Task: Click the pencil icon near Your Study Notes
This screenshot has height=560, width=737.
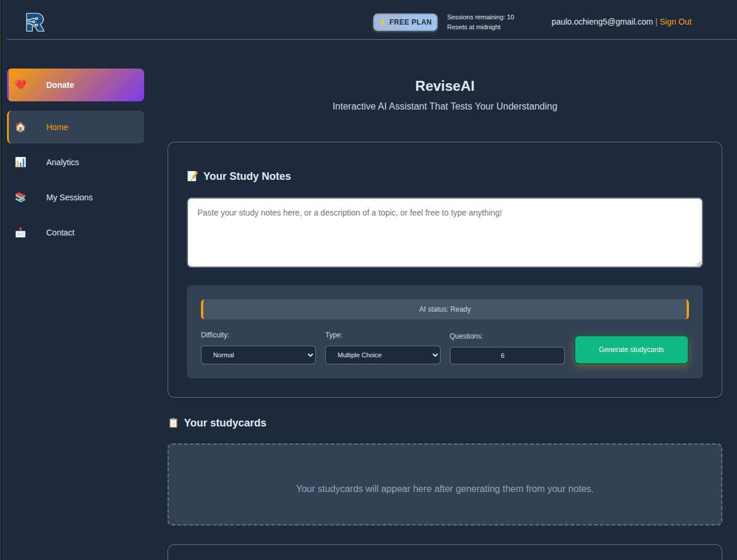Action: click(192, 176)
